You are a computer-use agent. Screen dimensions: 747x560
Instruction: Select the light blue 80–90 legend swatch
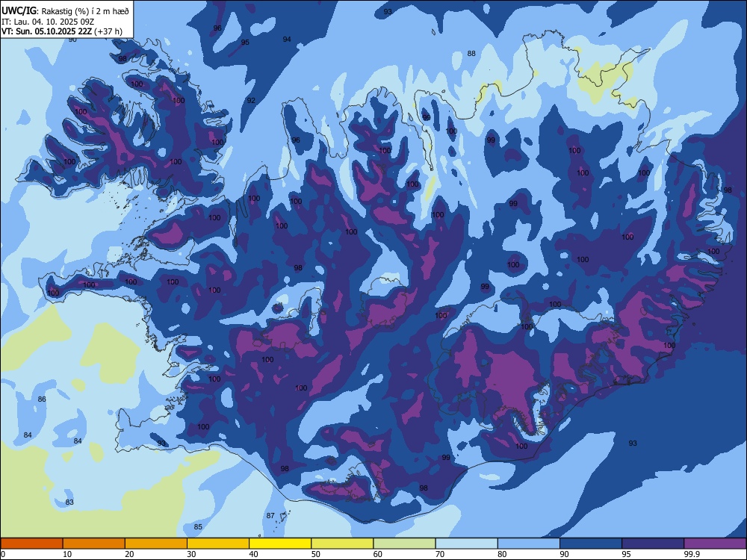pos(529,544)
